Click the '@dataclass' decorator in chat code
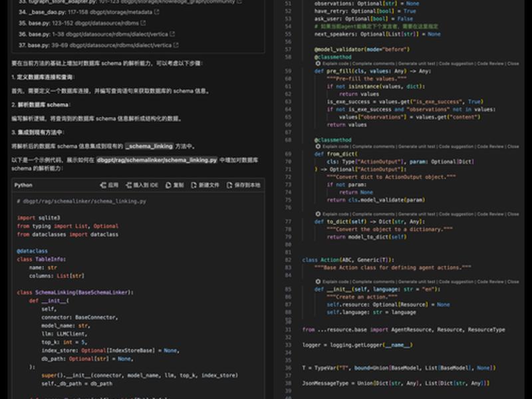Viewport: 532px width, 399px height. [x=32, y=251]
